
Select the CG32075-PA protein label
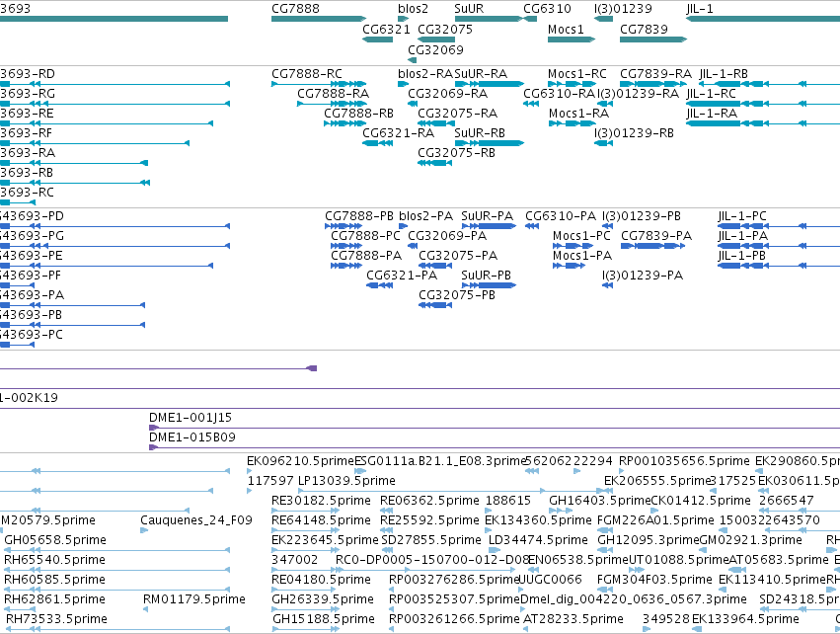458,256
